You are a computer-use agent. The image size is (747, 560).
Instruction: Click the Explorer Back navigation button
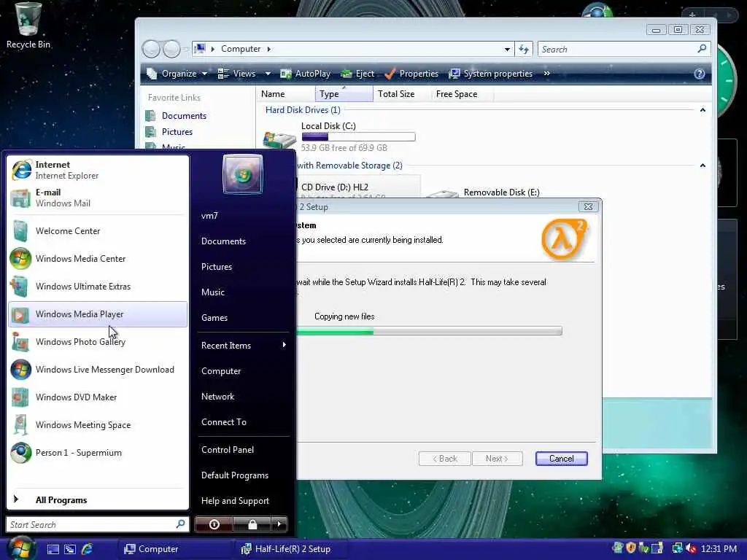point(151,49)
